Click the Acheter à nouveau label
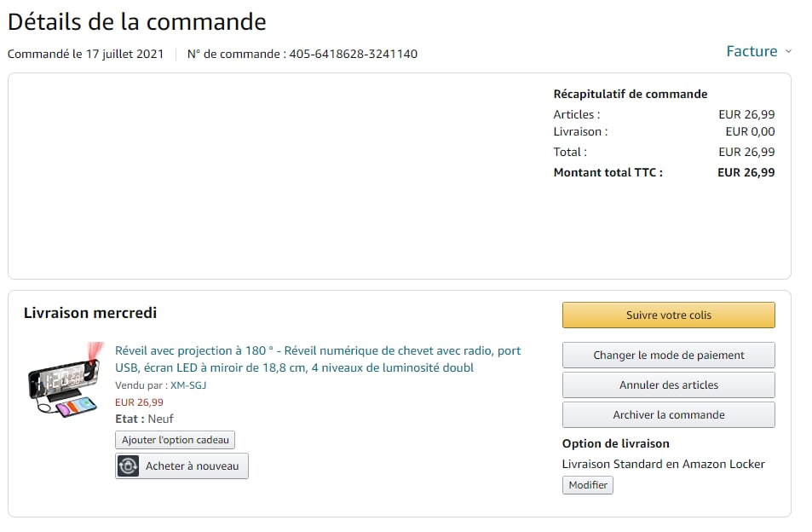This screenshot has height=532, width=812. tap(193, 466)
